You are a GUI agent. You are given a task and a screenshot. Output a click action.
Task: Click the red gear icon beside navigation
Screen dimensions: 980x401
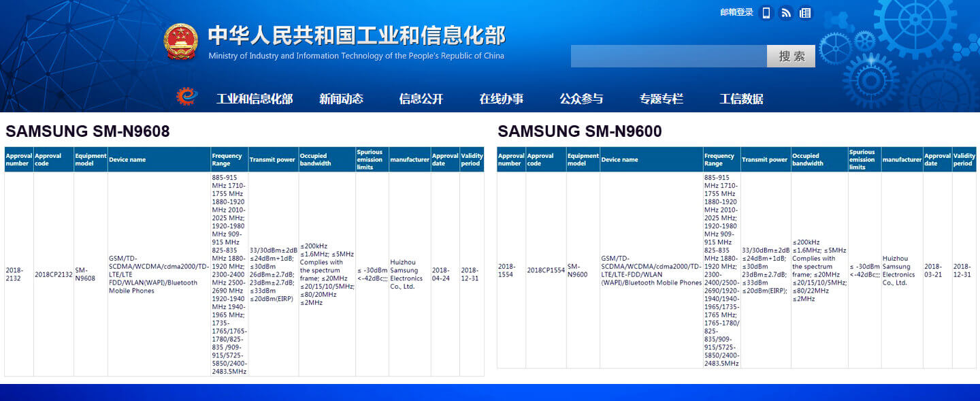point(186,97)
